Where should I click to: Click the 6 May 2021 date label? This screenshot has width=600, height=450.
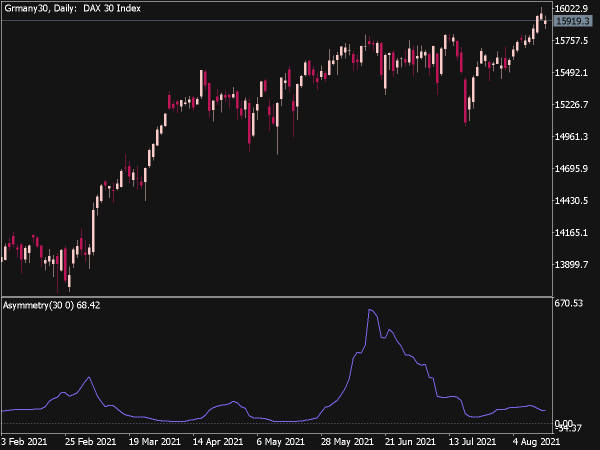(280, 442)
